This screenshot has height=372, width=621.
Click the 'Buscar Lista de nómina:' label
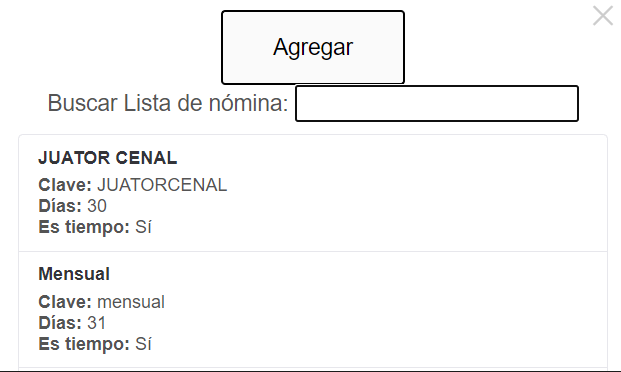pos(168,103)
